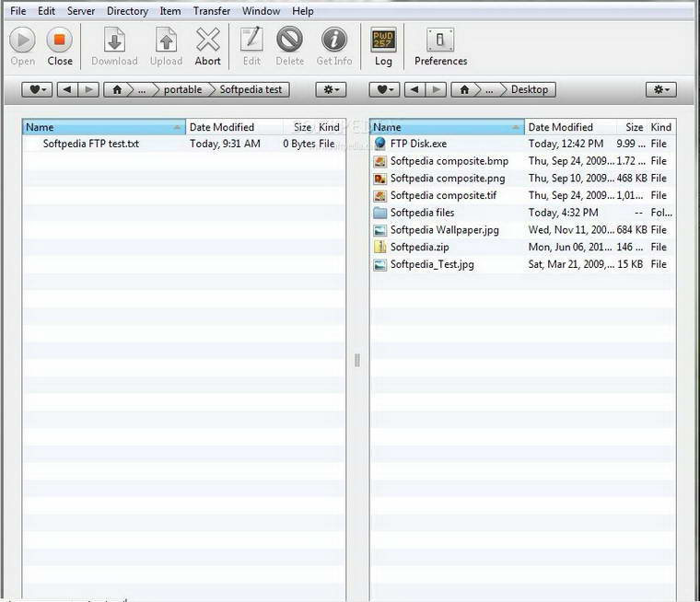Select Softpedia.zip file name

pyautogui.click(x=420, y=248)
